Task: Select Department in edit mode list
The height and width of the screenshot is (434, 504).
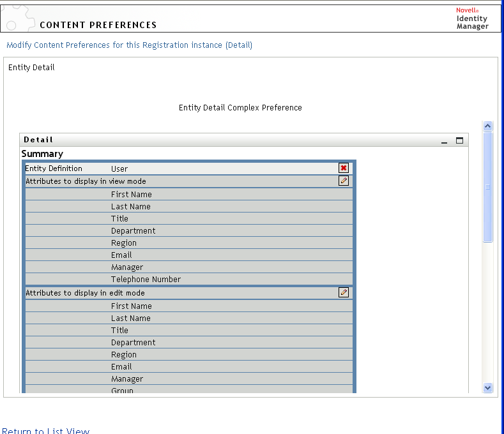Action: tap(133, 343)
